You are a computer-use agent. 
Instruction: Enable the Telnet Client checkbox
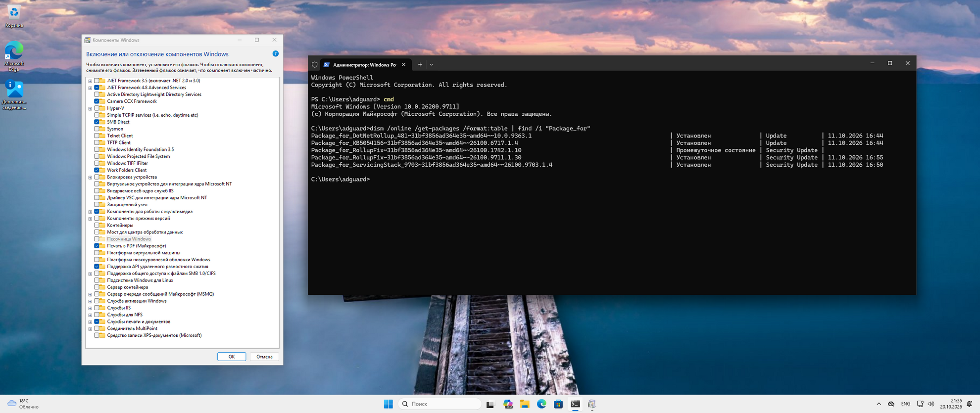pyautogui.click(x=97, y=136)
